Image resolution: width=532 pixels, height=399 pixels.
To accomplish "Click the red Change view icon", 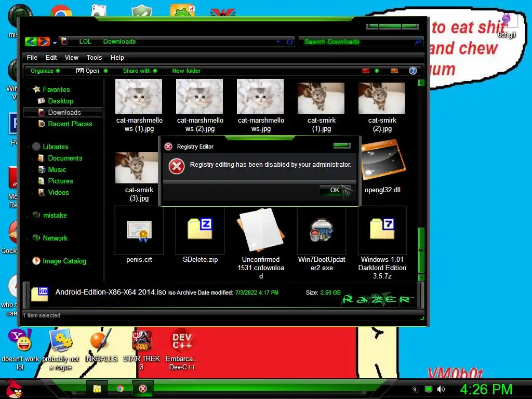I will point(366,71).
